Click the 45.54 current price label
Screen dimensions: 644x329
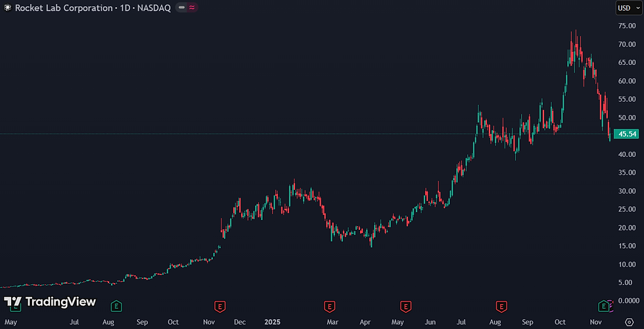coord(627,134)
